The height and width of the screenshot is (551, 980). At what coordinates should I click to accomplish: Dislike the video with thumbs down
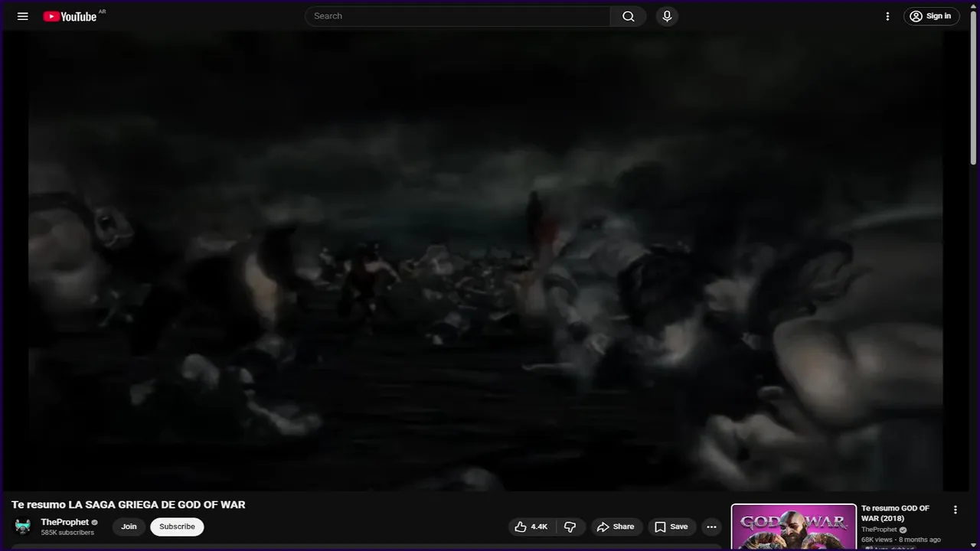pos(570,527)
